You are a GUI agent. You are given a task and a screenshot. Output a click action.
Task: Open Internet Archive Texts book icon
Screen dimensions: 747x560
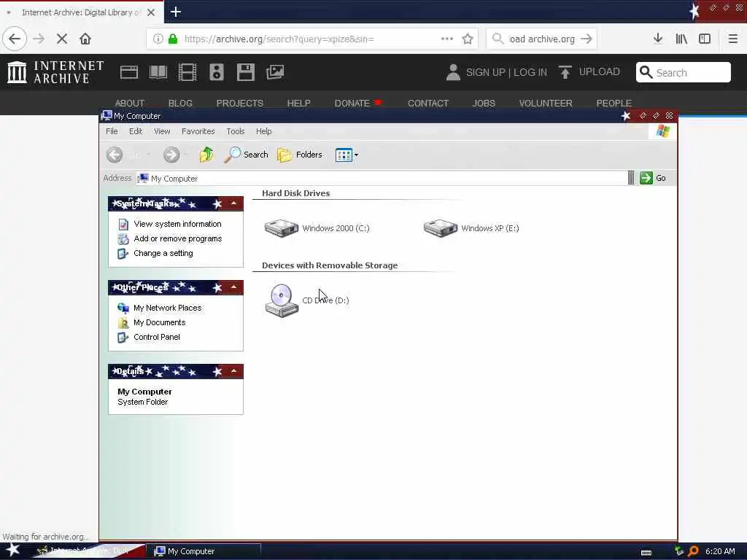click(x=158, y=72)
